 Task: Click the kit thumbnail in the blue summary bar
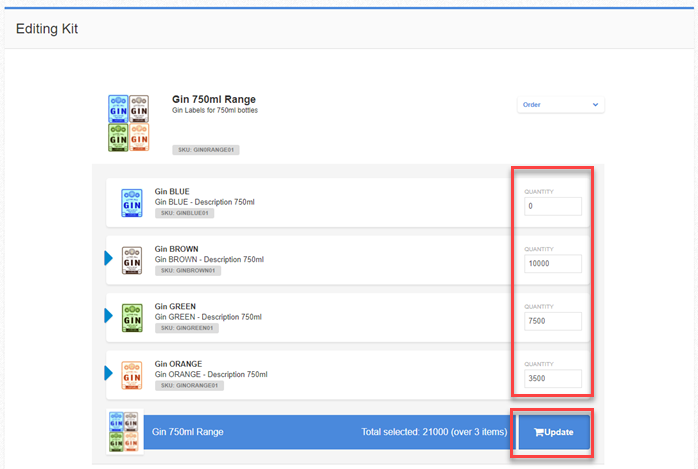(124, 432)
